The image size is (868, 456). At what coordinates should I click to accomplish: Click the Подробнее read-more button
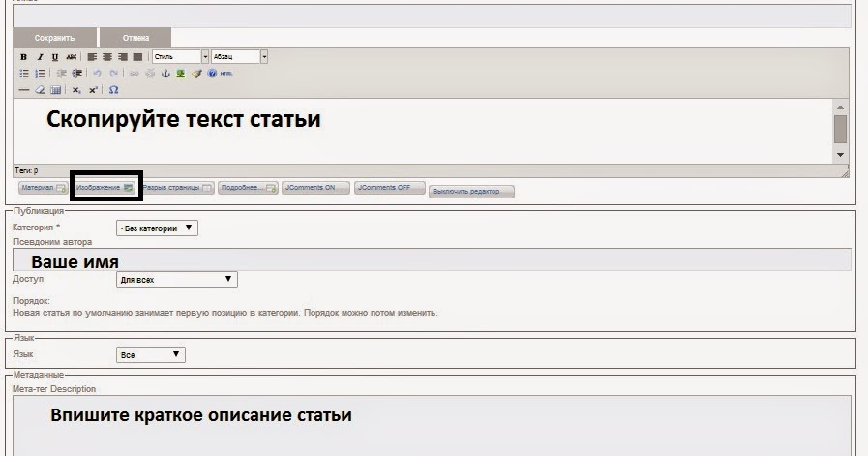click(x=248, y=188)
